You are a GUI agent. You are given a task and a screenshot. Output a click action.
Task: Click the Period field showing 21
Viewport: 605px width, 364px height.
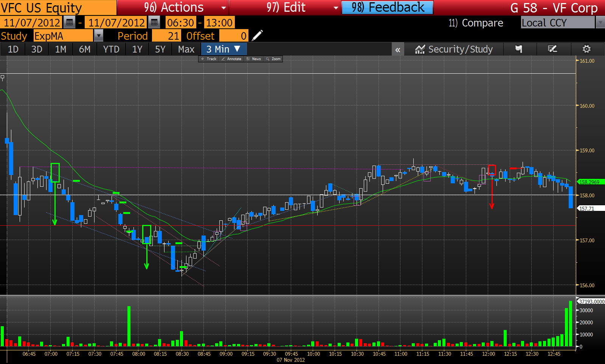(x=167, y=36)
